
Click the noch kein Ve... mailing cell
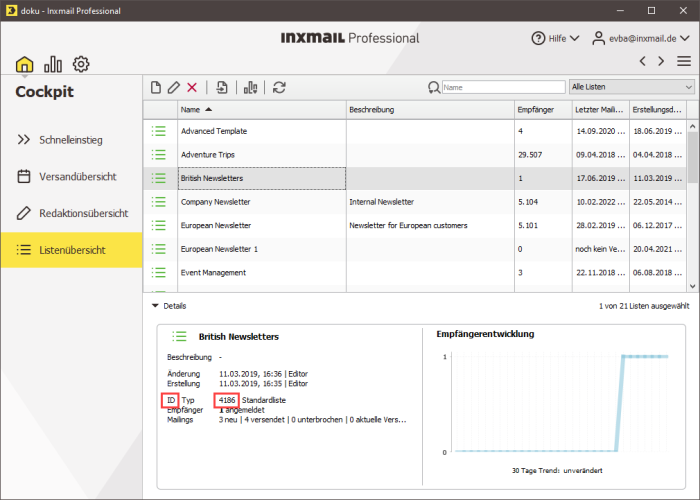point(600,249)
